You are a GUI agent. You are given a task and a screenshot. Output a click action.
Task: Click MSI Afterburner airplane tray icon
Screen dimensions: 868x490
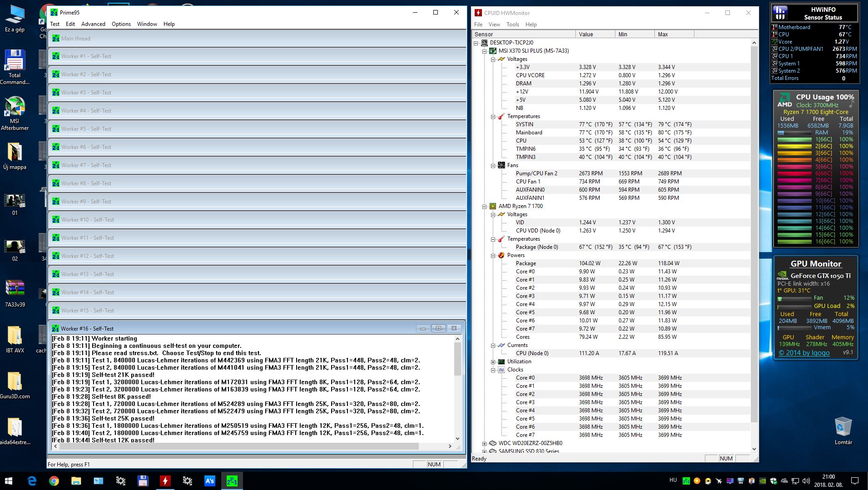[x=719, y=480]
